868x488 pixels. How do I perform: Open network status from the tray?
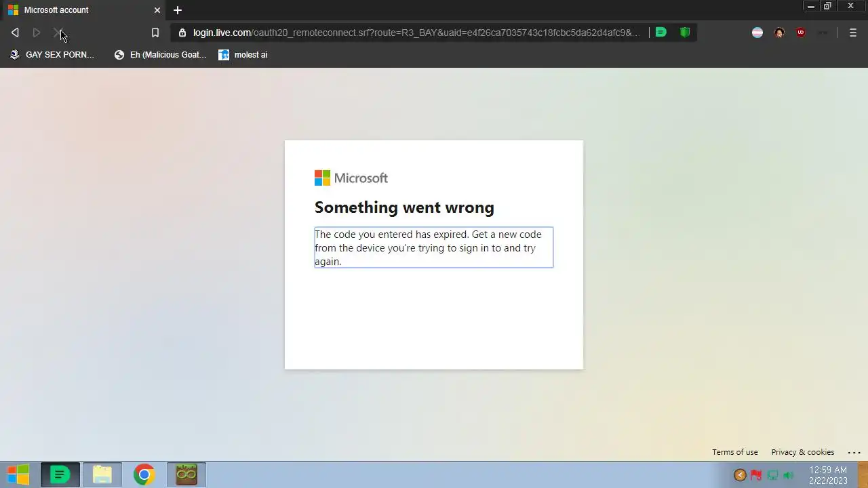(x=772, y=475)
